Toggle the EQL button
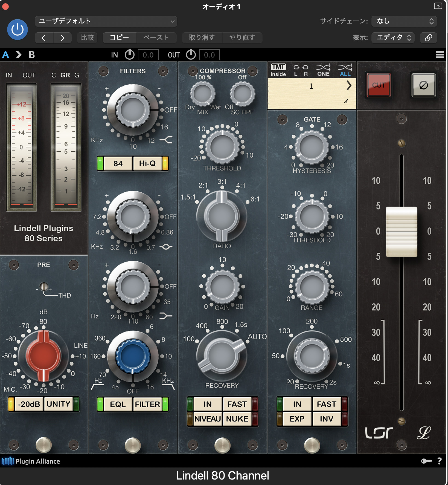 click(x=118, y=404)
